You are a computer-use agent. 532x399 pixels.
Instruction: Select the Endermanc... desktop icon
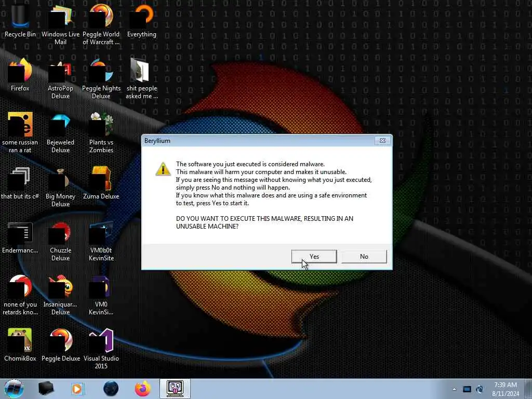pyautogui.click(x=20, y=237)
